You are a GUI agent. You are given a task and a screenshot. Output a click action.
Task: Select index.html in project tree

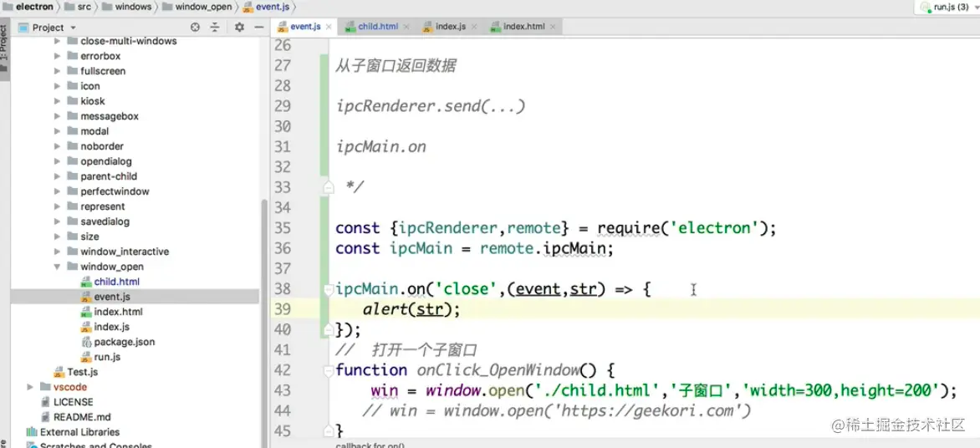click(x=118, y=312)
